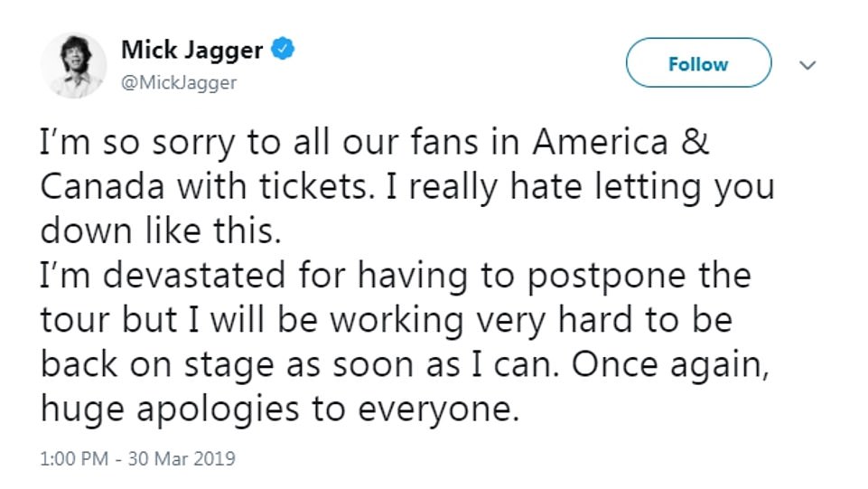
Task: Open the Mick Jagger display name link
Action: [x=191, y=51]
